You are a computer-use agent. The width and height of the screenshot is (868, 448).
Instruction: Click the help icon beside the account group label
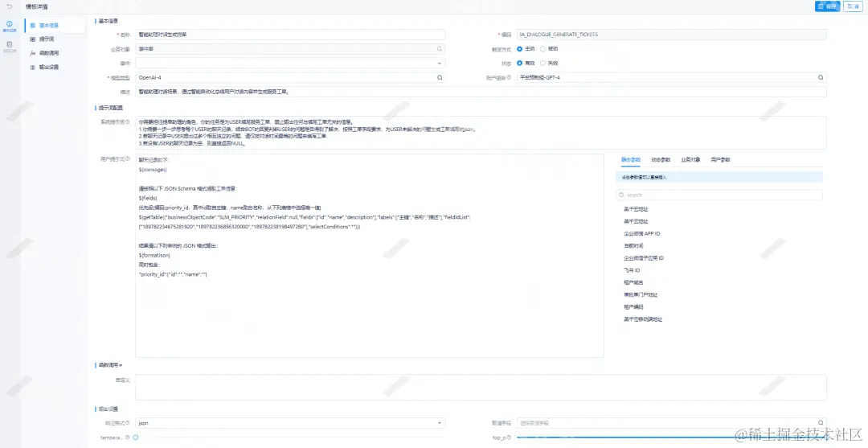click(509, 77)
